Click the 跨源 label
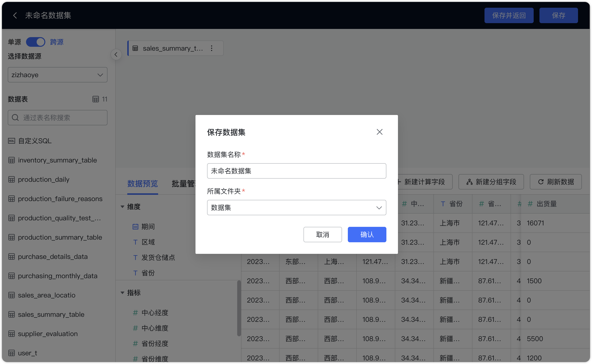The height and width of the screenshot is (364, 592). coord(57,42)
